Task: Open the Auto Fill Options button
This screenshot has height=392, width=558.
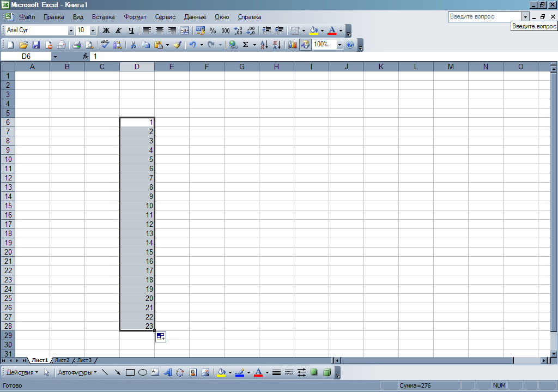Action: (x=161, y=336)
